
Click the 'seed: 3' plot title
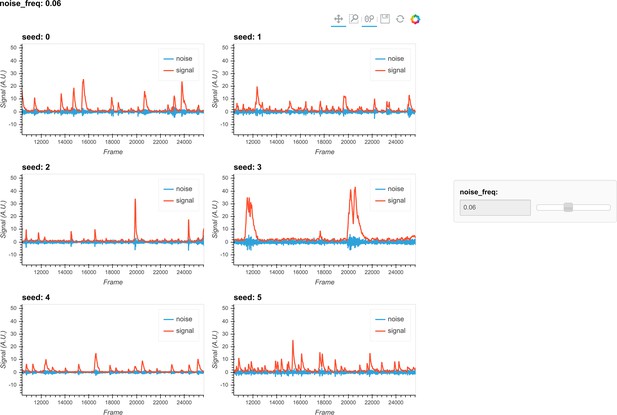(248, 167)
